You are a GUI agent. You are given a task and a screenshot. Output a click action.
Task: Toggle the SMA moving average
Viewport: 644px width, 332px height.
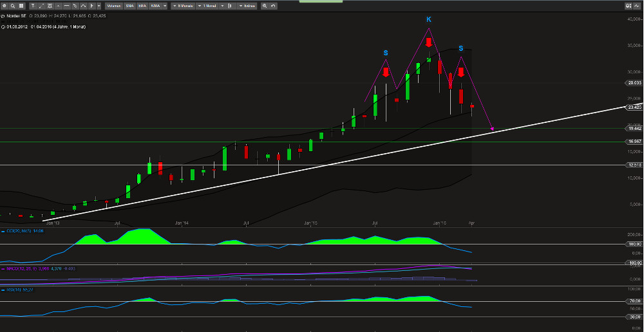point(130,6)
